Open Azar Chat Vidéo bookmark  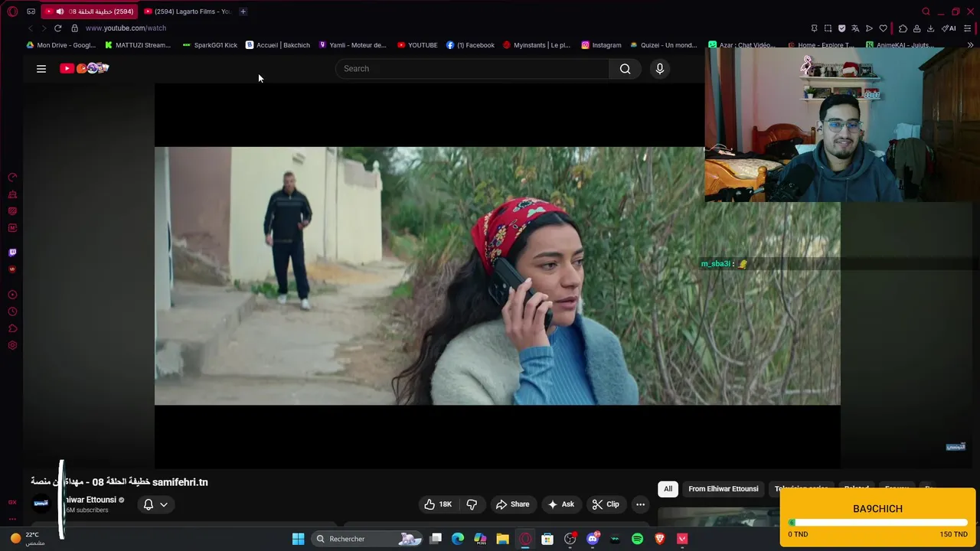(742, 45)
